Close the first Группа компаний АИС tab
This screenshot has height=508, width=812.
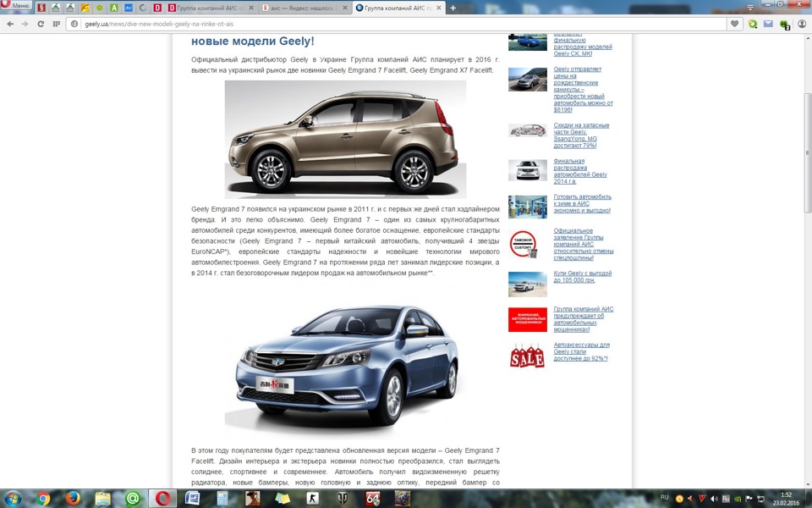[251, 8]
